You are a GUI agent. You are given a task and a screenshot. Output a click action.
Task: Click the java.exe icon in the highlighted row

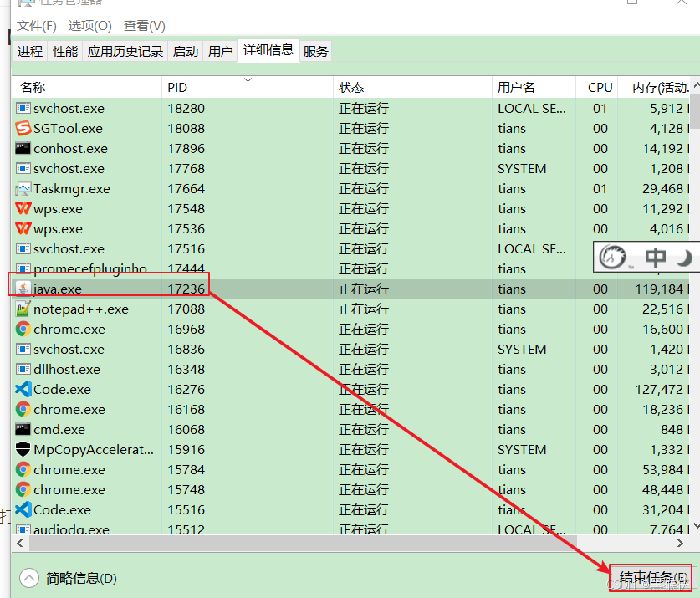click(21, 289)
